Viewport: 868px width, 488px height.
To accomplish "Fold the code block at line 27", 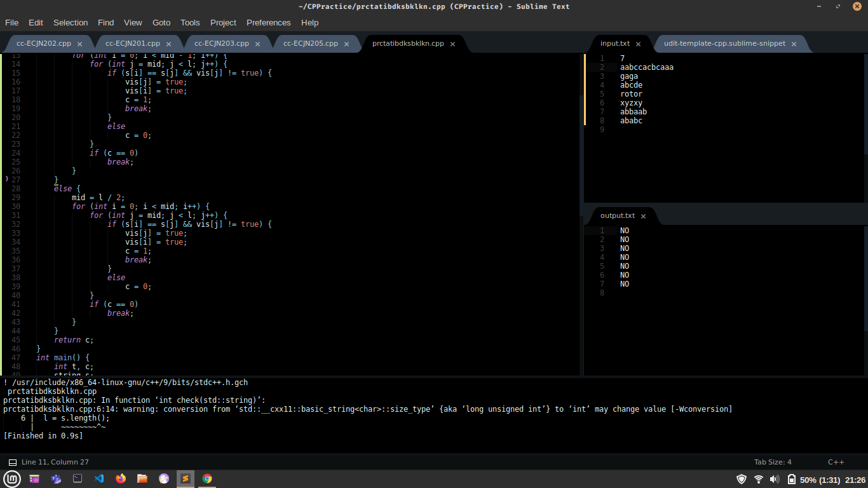I will click(7, 180).
